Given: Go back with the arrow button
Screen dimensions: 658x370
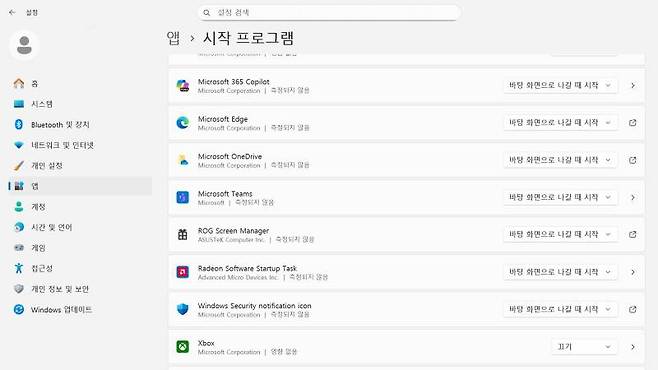Looking at the screenshot, I should coord(12,13).
